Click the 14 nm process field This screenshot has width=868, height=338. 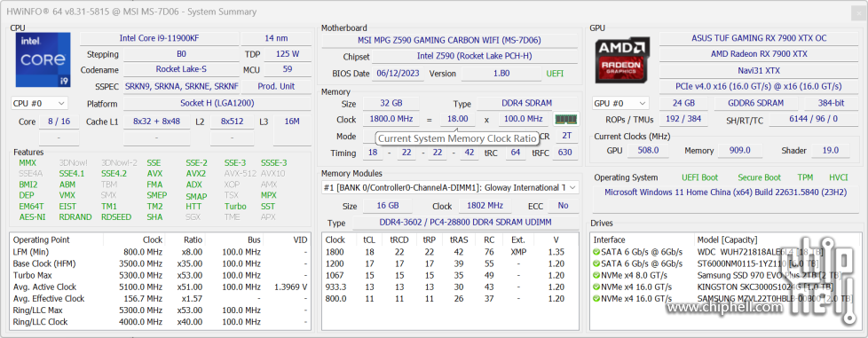coord(276,38)
